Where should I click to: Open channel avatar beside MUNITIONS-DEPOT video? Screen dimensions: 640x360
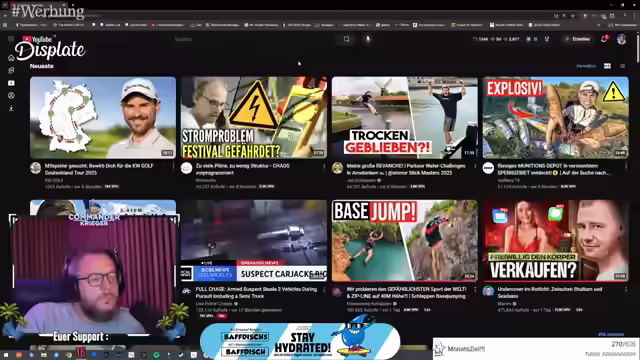pyautogui.click(x=488, y=168)
